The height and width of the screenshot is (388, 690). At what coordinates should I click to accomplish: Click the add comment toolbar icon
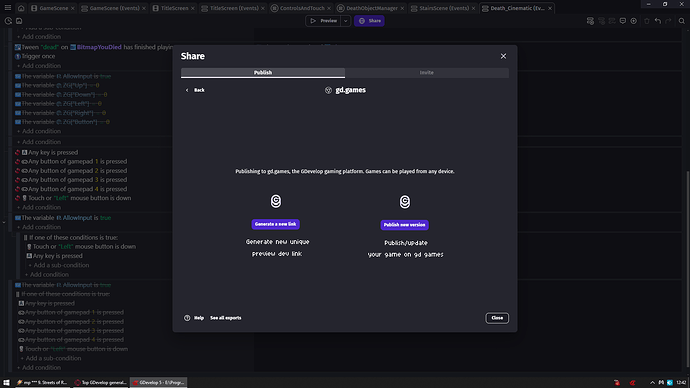(x=623, y=21)
